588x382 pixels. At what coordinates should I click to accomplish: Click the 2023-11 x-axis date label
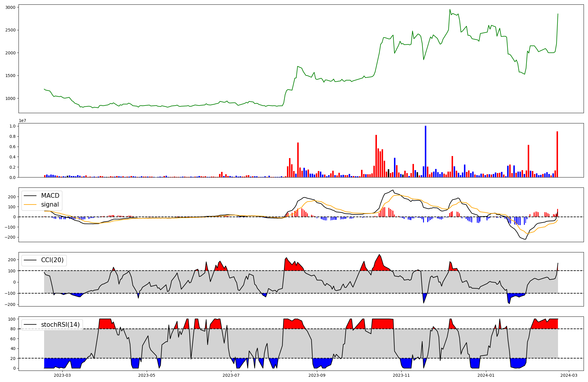coord(401,375)
